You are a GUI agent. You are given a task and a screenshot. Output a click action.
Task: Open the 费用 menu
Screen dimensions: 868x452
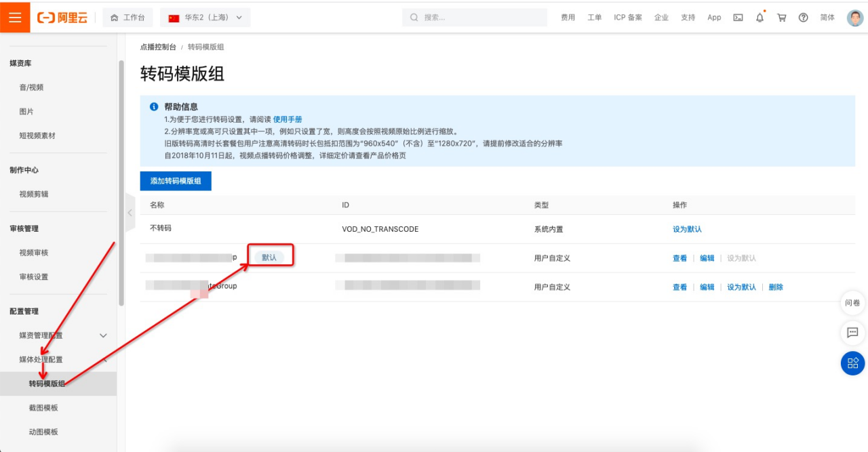click(568, 18)
